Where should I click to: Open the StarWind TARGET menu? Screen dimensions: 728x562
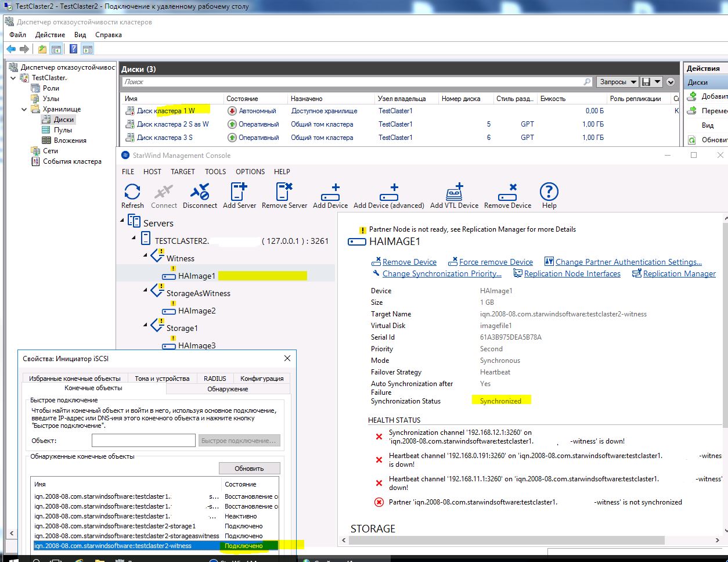click(183, 171)
